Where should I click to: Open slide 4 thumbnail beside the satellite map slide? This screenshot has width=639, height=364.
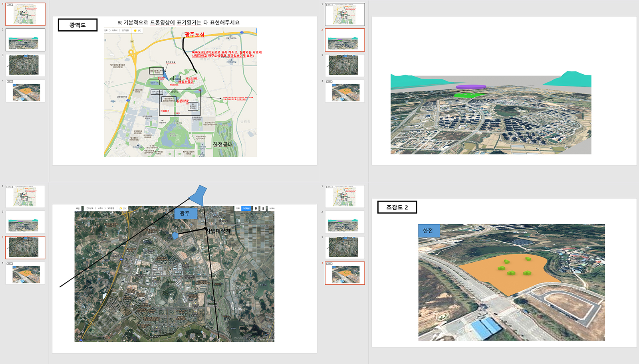(25, 273)
